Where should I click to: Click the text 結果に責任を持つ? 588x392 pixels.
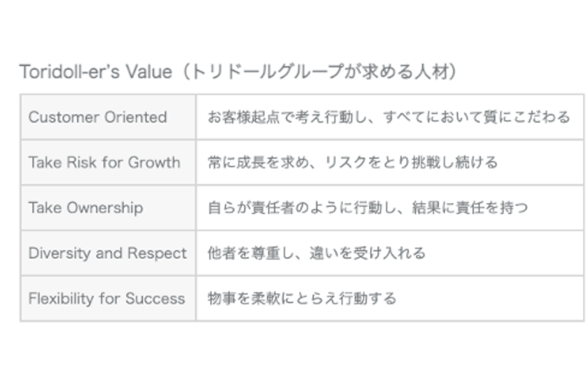pyautogui.click(x=470, y=208)
